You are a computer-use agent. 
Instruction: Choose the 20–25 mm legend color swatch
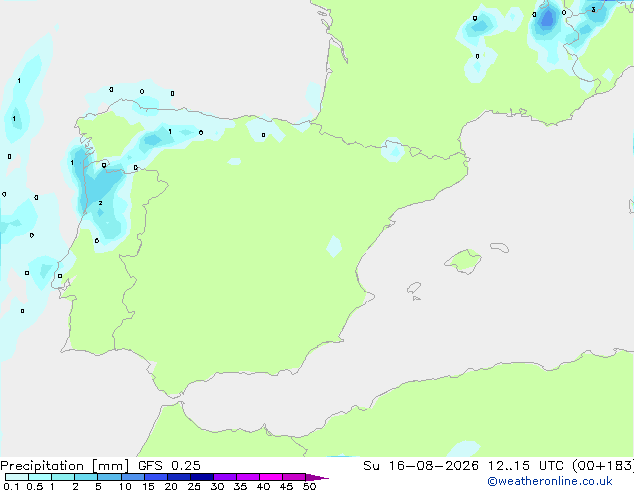pyautogui.click(x=178, y=477)
